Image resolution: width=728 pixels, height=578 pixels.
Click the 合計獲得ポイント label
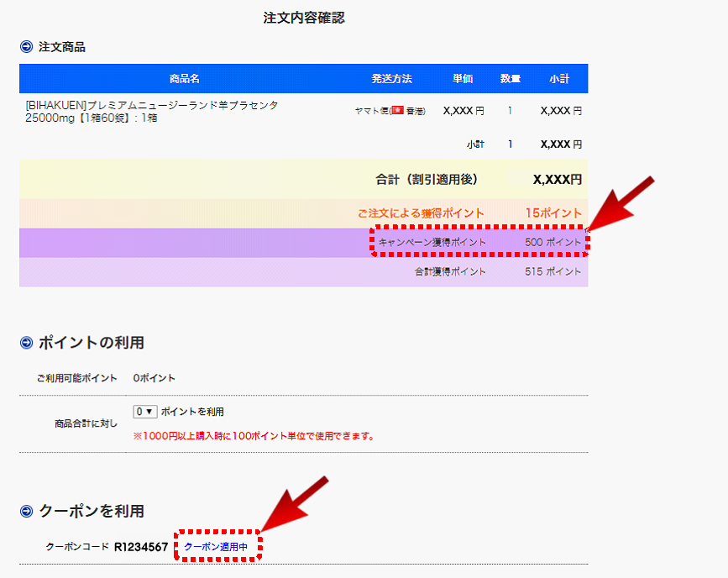point(450,272)
